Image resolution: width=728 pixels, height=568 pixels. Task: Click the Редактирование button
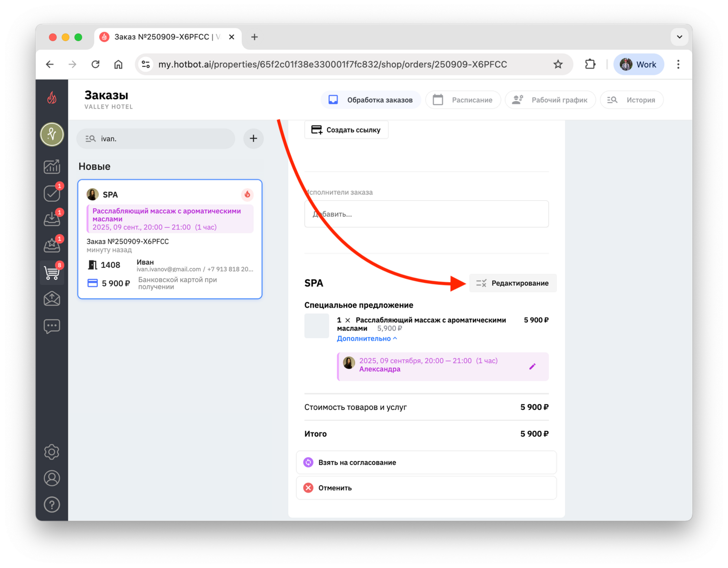[x=513, y=283]
